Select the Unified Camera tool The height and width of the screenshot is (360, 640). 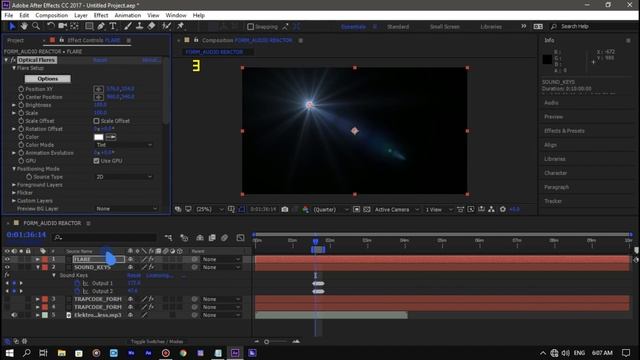pyautogui.click(x=62, y=26)
